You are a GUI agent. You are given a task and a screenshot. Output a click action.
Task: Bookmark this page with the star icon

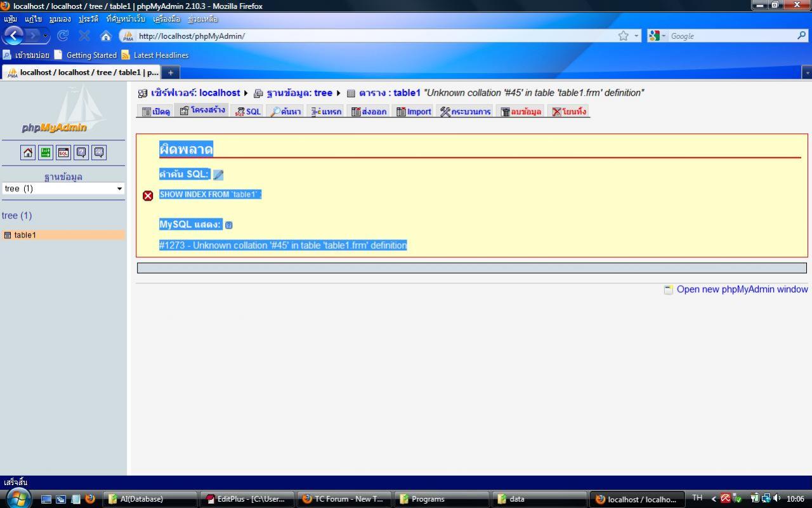(624, 36)
